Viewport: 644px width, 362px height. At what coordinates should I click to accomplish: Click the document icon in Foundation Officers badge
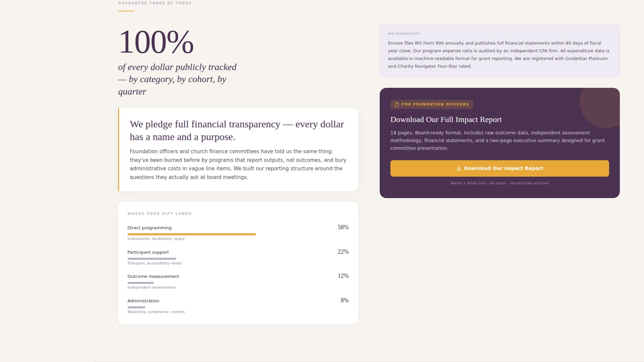397,105
